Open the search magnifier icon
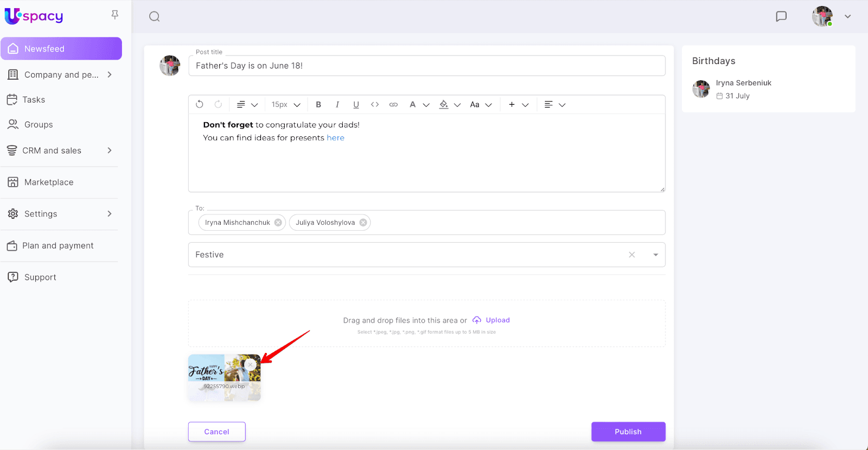Screen dimensions: 868x450 [155, 16]
